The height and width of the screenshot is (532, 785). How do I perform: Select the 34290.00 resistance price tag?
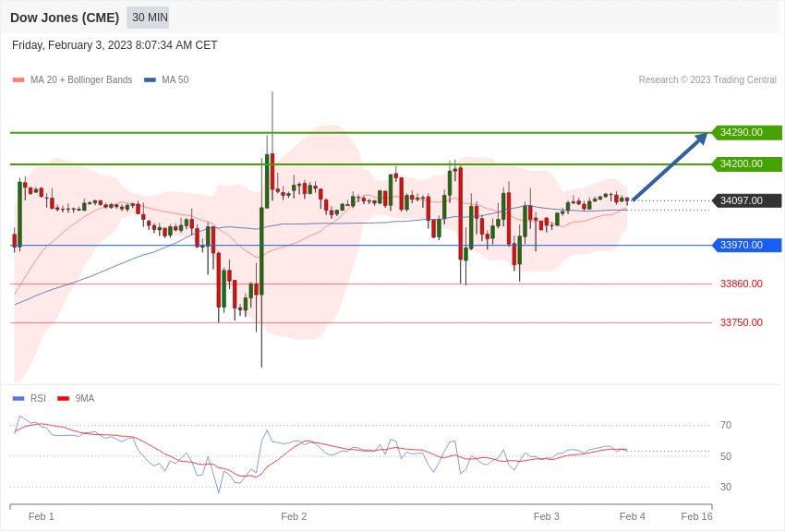coord(746,133)
